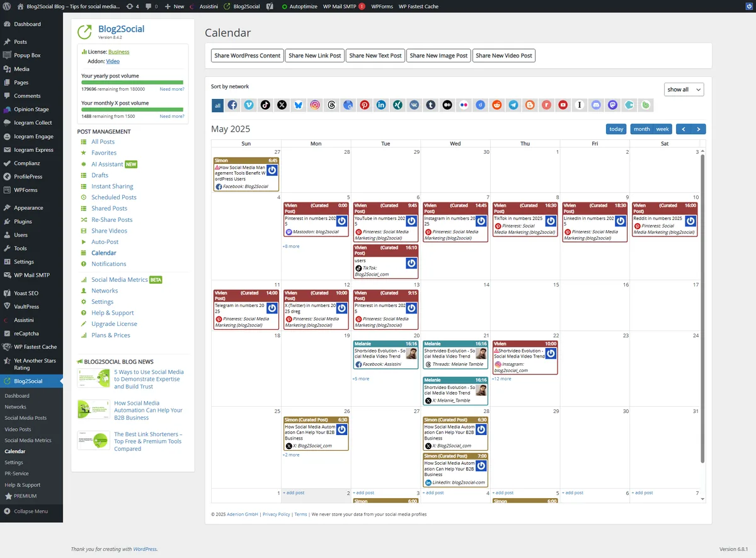This screenshot has height=558, width=756.
Task: Filter calendar by Mastodon network icon
Action: (x=613, y=105)
